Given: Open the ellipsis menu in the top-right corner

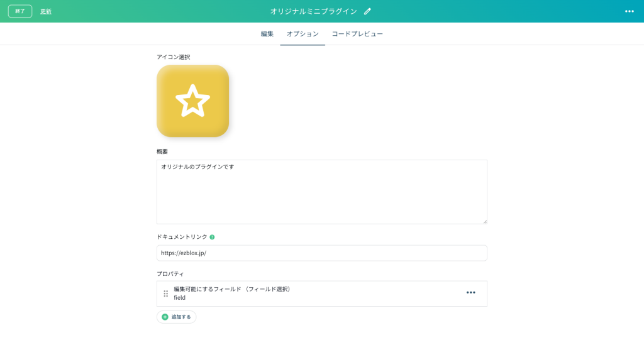Looking at the screenshot, I should point(628,10).
